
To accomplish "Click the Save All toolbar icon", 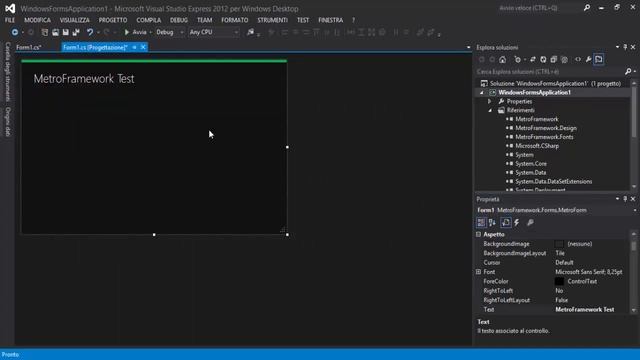I will tap(76, 32).
